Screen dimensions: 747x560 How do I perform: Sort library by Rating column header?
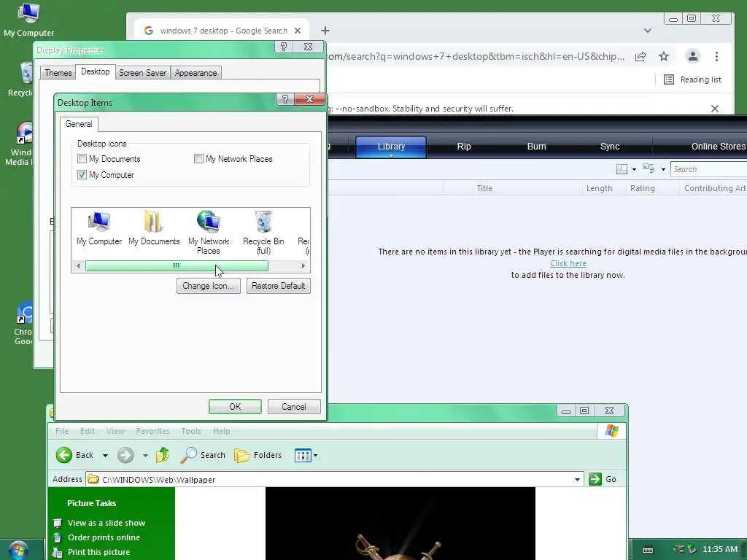[x=652, y=188]
